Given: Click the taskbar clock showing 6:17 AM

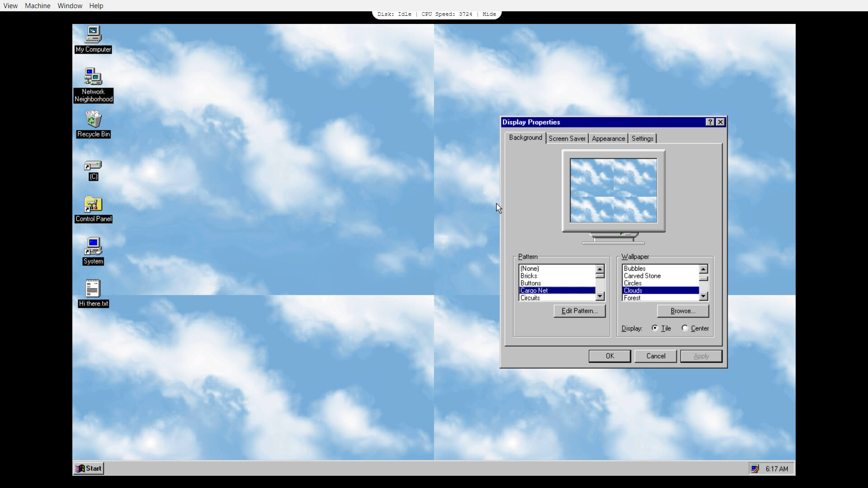Looking at the screenshot, I should (x=777, y=469).
